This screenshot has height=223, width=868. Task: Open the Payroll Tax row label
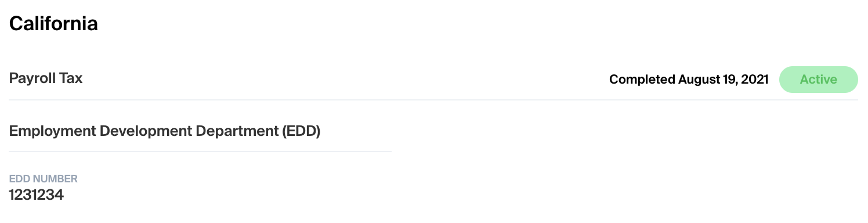point(46,78)
